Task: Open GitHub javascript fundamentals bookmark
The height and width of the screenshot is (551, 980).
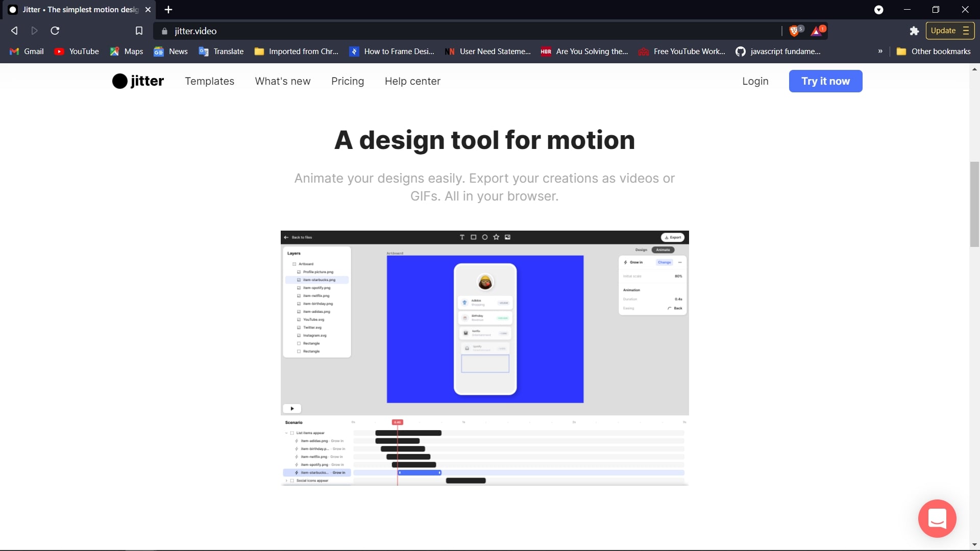Action: tap(778, 52)
